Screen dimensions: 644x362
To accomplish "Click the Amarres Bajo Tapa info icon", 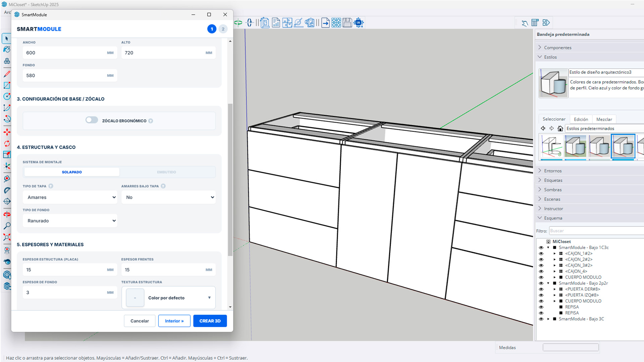I will click(163, 186).
